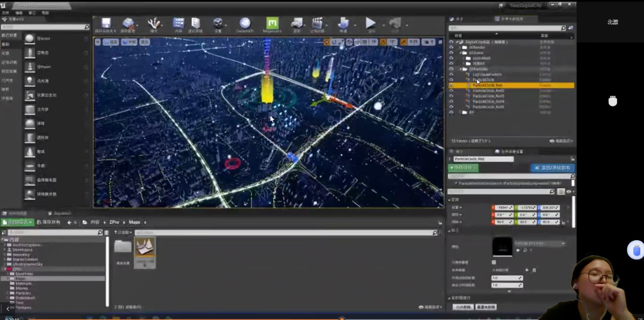Screen dimensions: 644x320
Task: Open the File menu
Action: pos(5,13)
